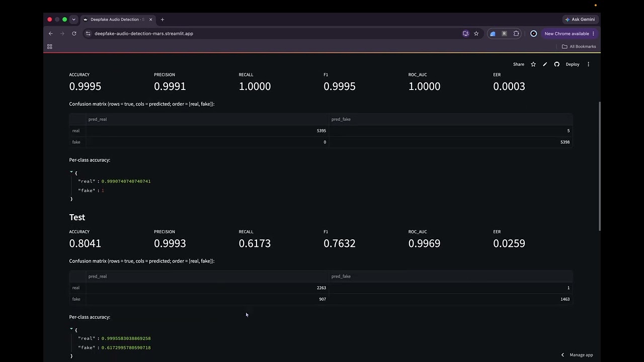Screen dimensions: 644x362
Task: Click the Test EER value 0.0259
Action: click(x=509, y=243)
